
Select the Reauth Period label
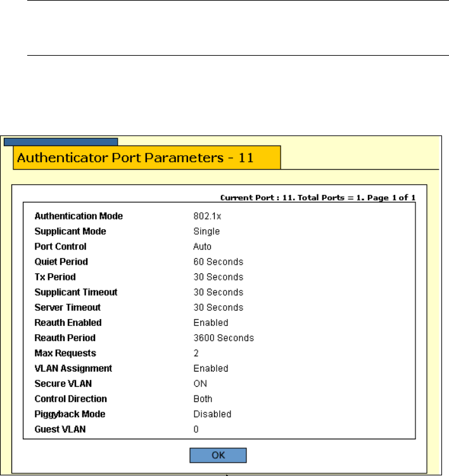click(65, 337)
